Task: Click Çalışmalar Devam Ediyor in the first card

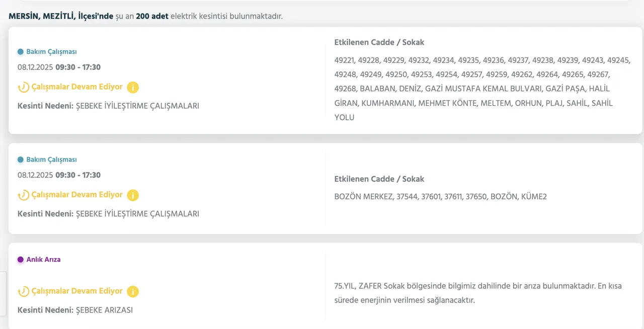Action: point(77,87)
